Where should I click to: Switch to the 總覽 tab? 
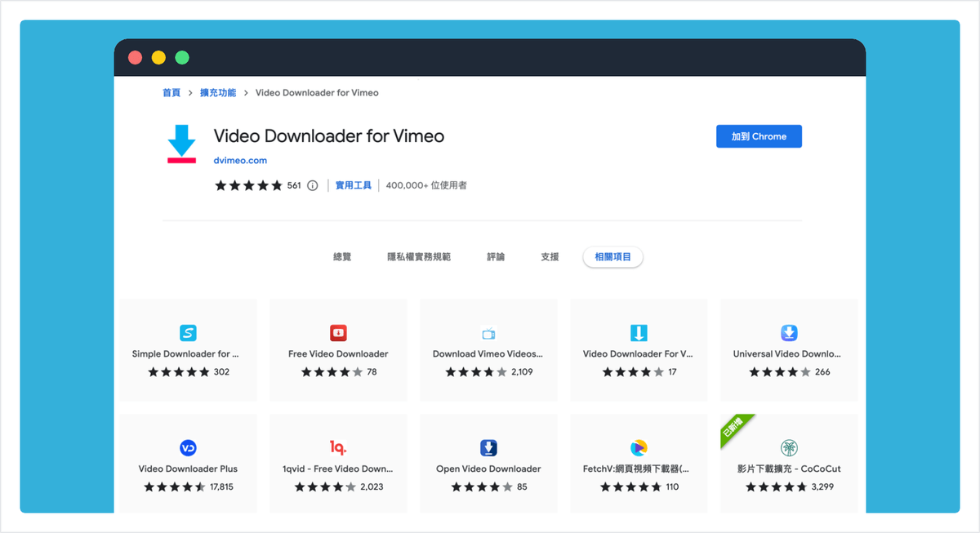point(342,257)
